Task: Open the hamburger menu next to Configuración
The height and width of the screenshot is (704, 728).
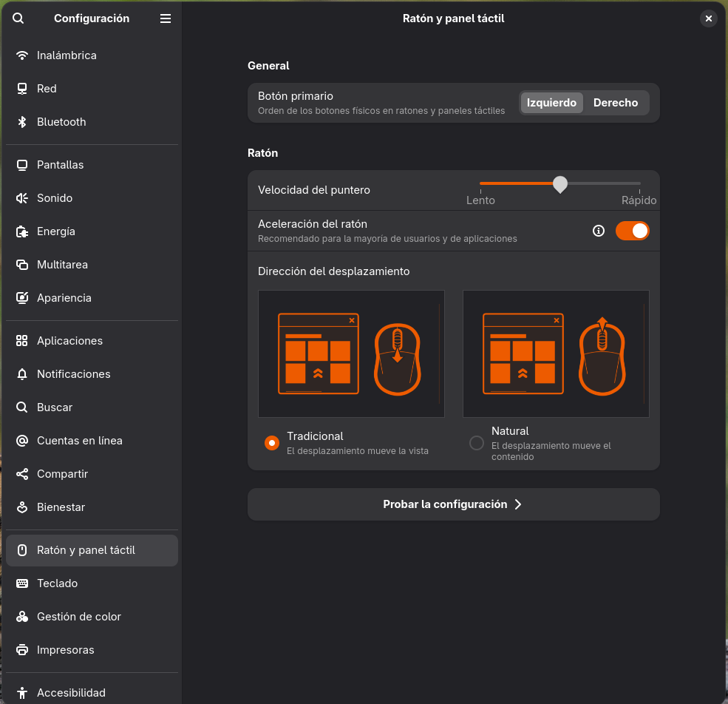Action: [166, 18]
